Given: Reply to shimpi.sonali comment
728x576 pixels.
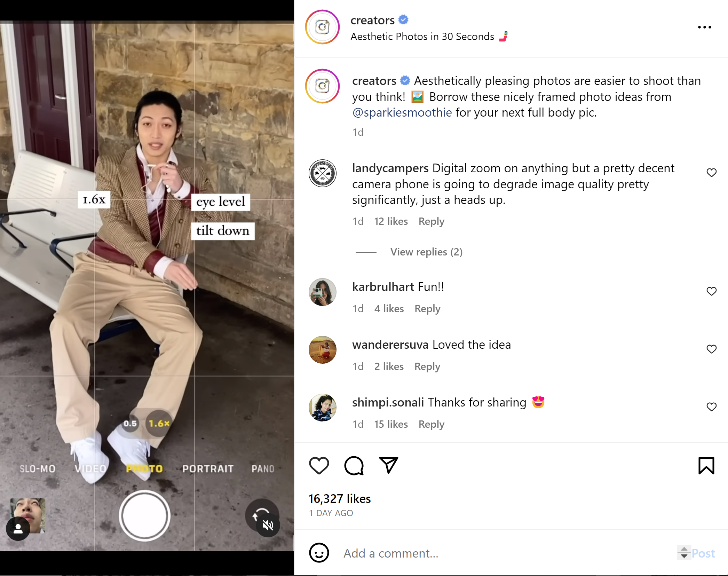Looking at the screenshot, I should tap(431, 424).
